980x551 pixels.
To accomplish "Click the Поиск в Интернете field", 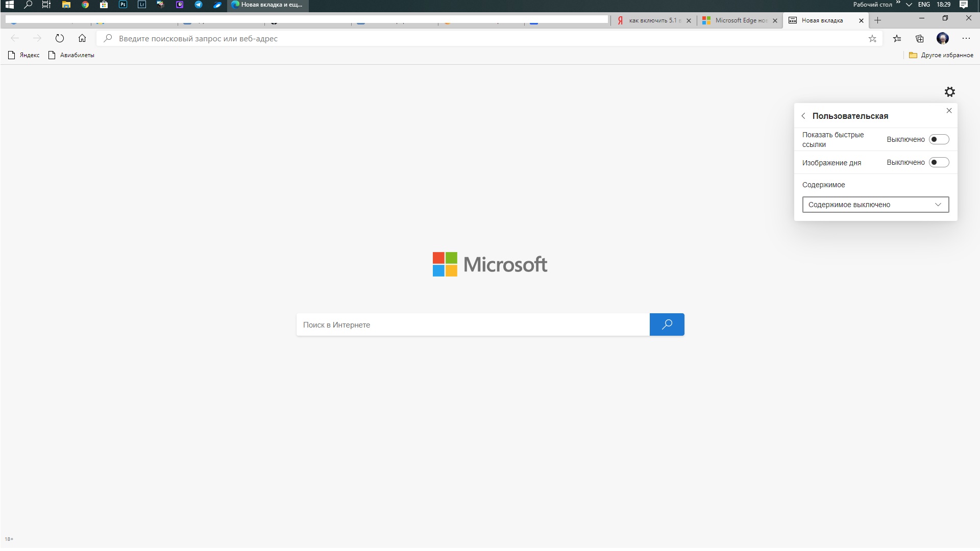I will click(x=473, y=324).
